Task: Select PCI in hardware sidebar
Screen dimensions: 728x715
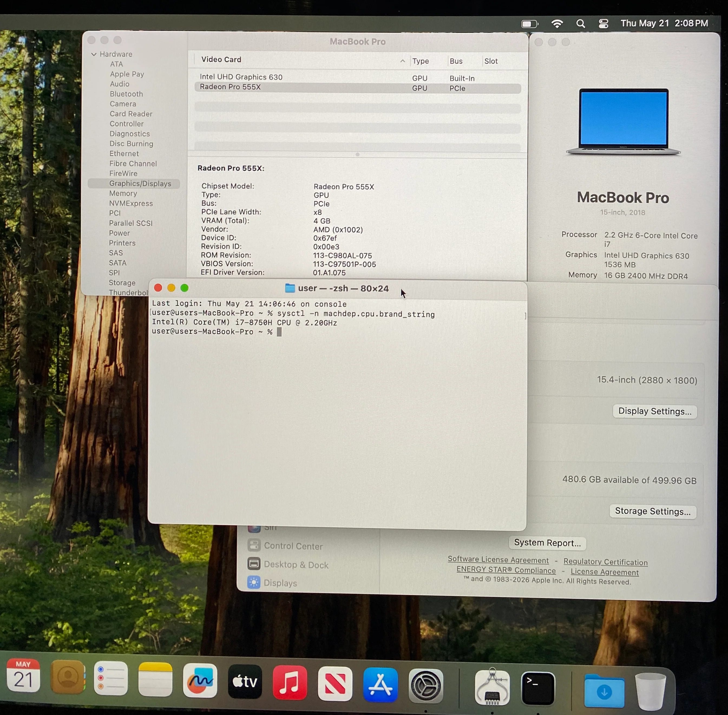Action: click(x=115, y=213)
